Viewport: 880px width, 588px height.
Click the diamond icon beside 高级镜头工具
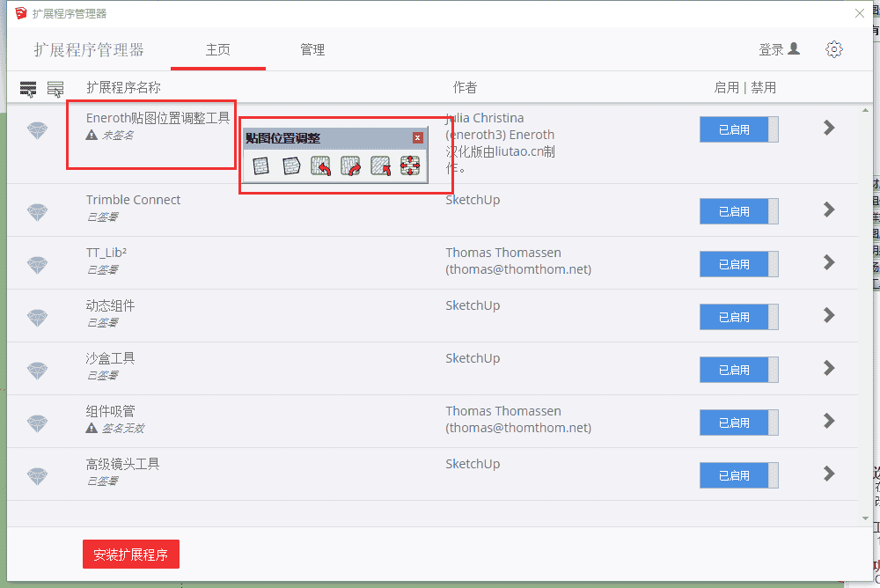38,475
